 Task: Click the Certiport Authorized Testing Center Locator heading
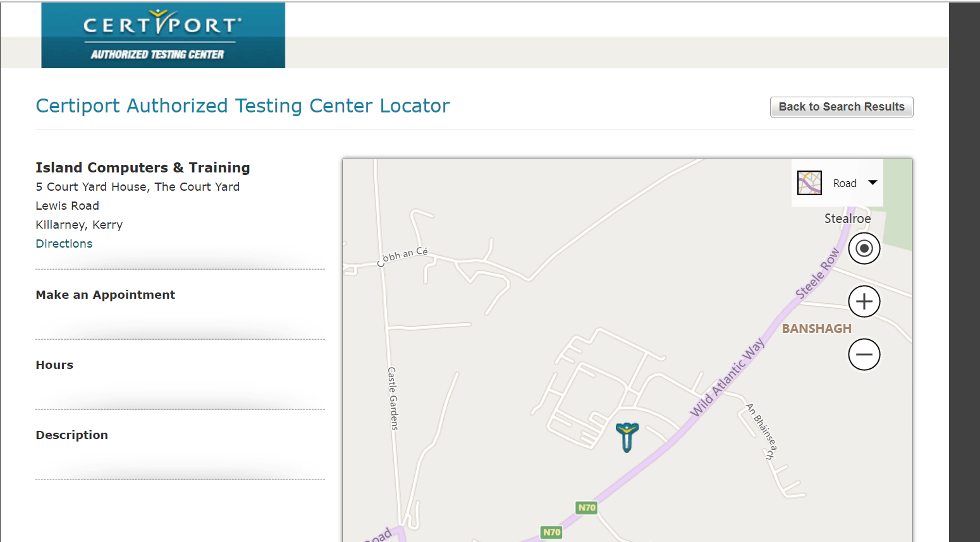tap(243, 105)
